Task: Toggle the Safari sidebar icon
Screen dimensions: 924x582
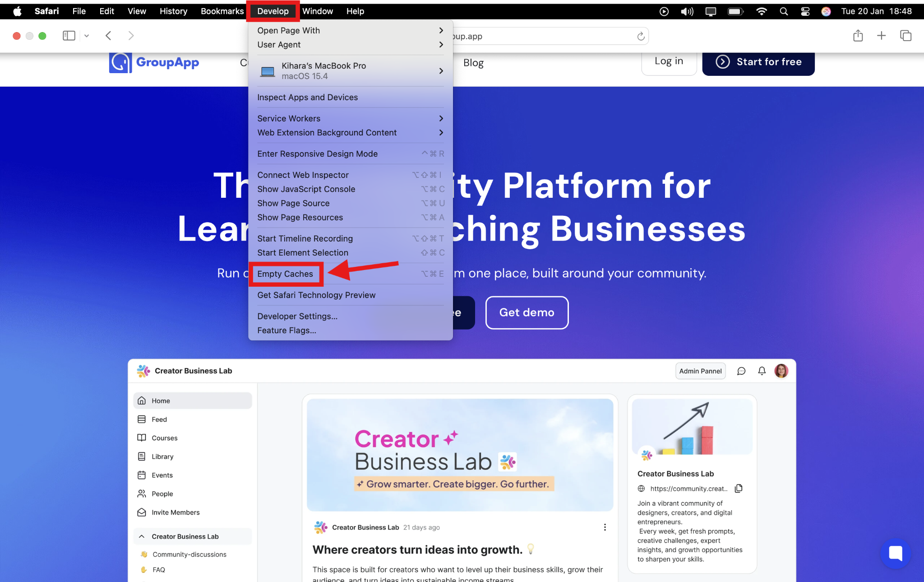Action: pyautogui.click(x=69, y=36)
